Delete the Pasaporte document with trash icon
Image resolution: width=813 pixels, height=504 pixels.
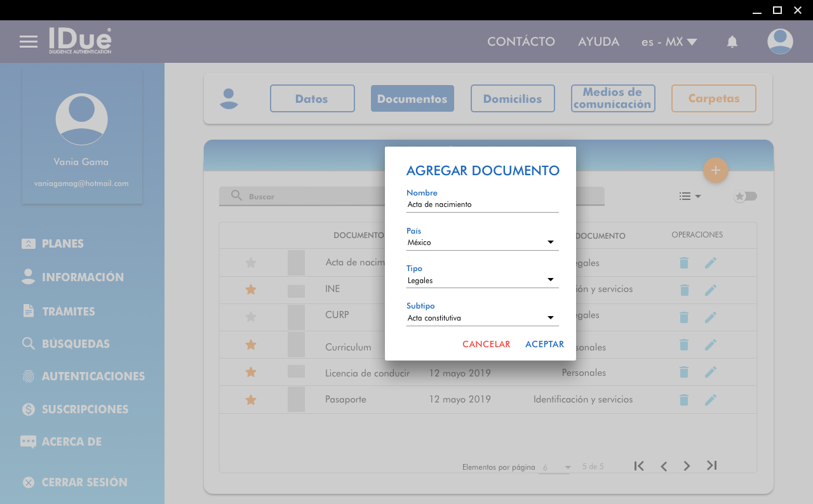684,400
